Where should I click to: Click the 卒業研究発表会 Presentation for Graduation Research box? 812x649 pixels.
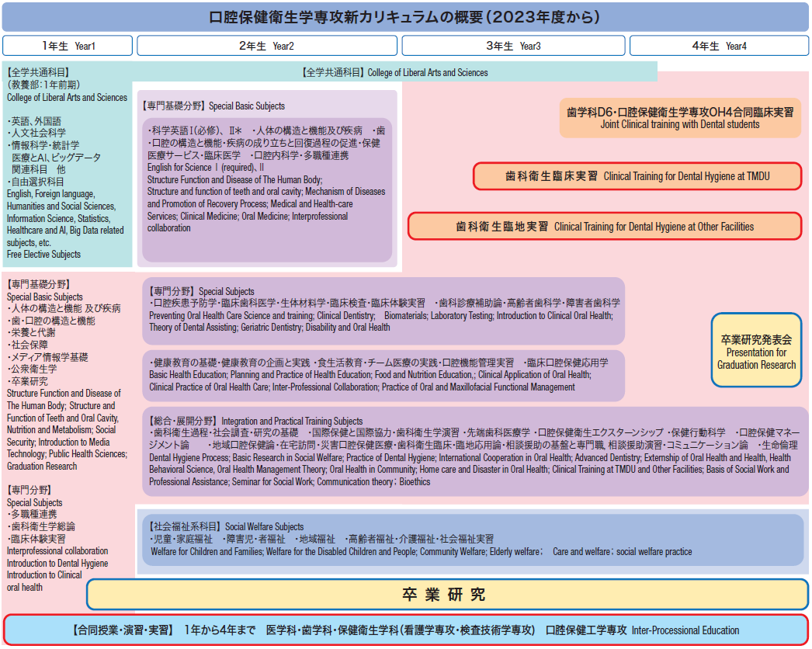(757, 350)
